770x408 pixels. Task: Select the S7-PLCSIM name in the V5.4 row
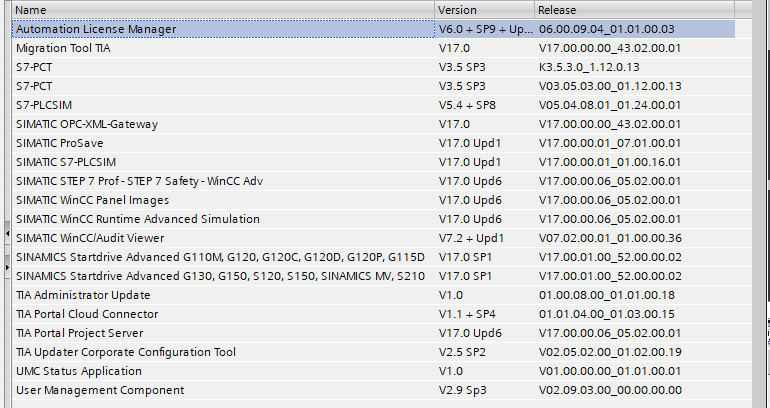click(44, 105)
